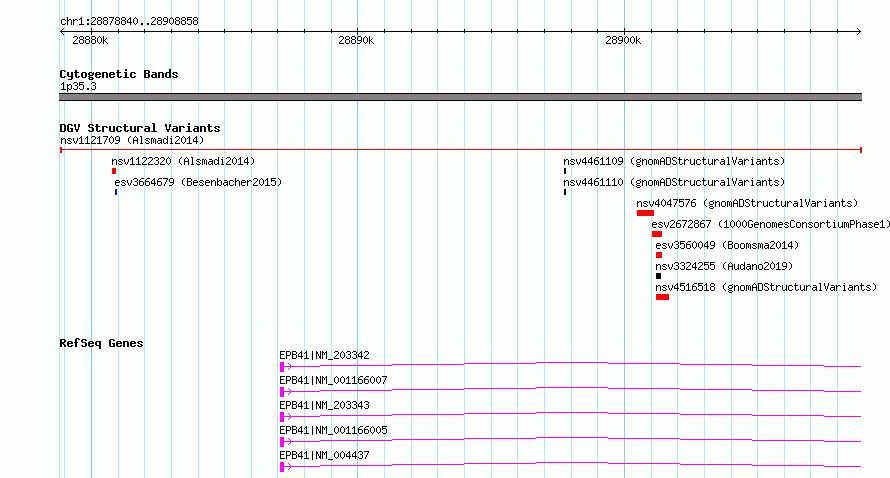The width and height of the screenshot is (890, 478).
Task: Open nsv4461110 gnomAD variant label
Action: (x=674, y=182)
